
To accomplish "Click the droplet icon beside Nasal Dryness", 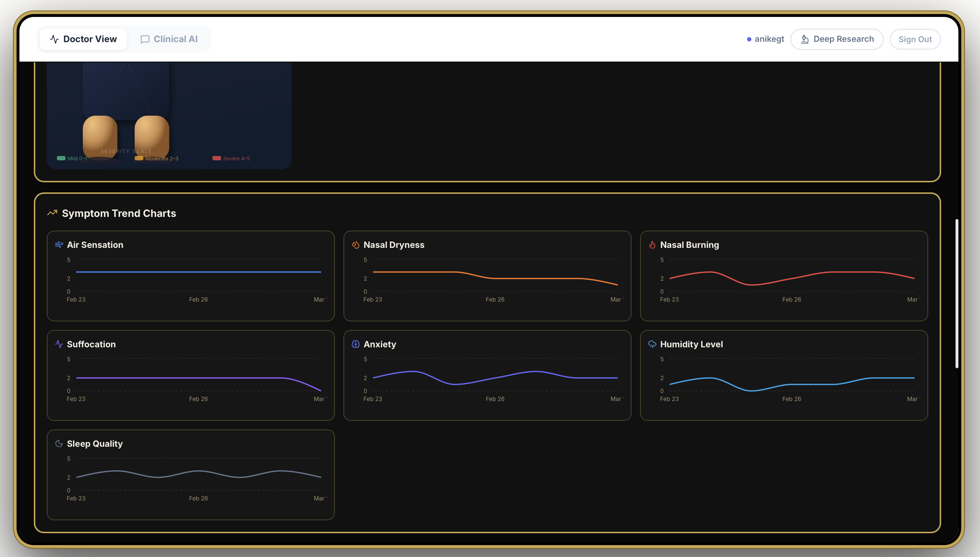I will (355, 245).
